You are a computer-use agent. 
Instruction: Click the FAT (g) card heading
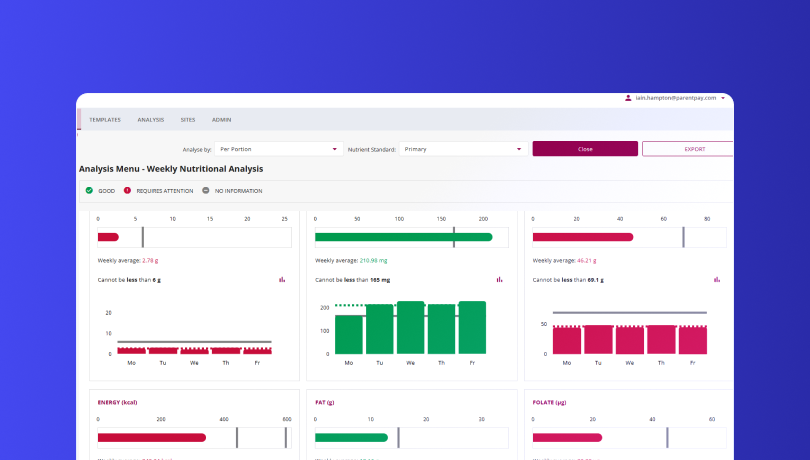327,402
